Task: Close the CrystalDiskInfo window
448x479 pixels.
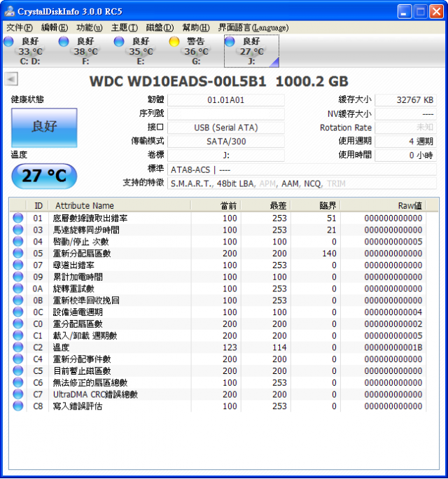Action: (436, 12)
